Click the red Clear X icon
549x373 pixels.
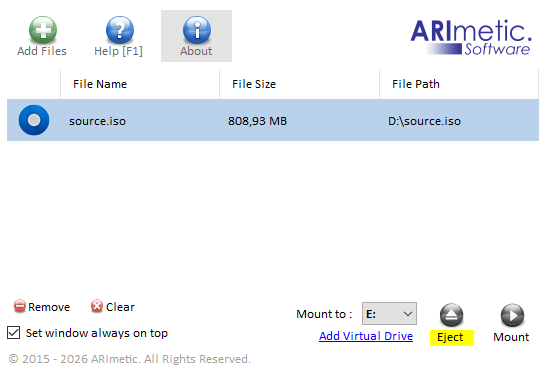97,306
